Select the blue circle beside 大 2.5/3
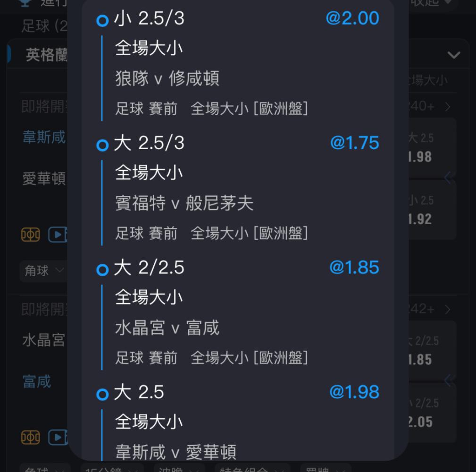 pyautogui.click(x=102, y=145)
